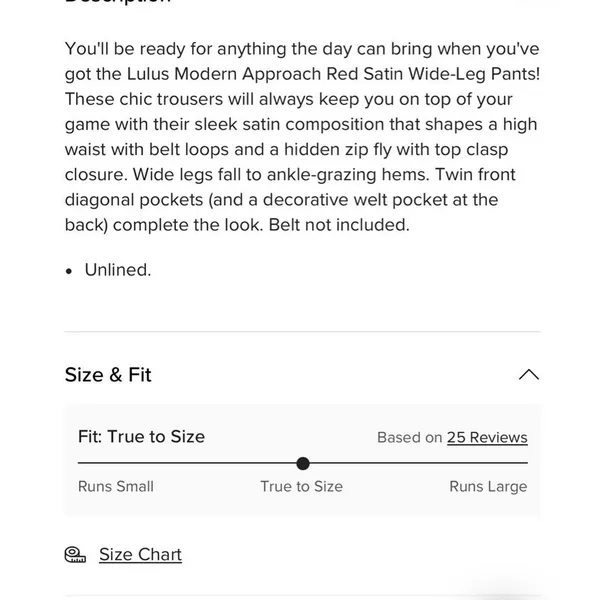Click the divider line above Size & Fit
The width and height of the screenshot is (600, 600).
tap(302, 331)
